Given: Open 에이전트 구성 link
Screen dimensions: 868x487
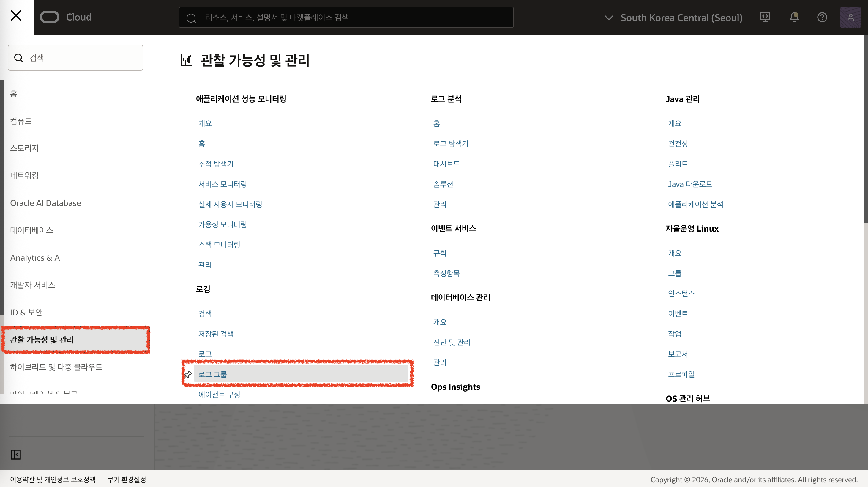Looking at the screenshot, I should pyautogui.click(x=219, y=395).
